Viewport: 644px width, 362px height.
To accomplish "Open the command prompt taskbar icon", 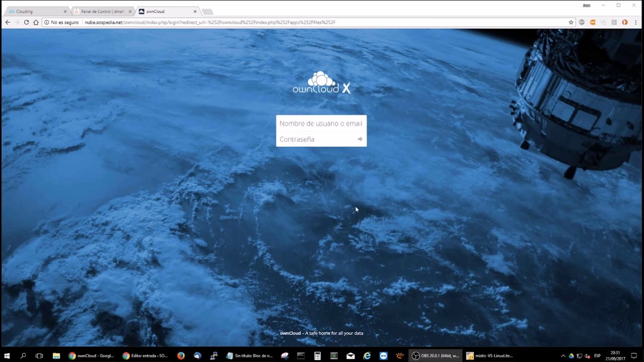I will [x=301, y=355].
